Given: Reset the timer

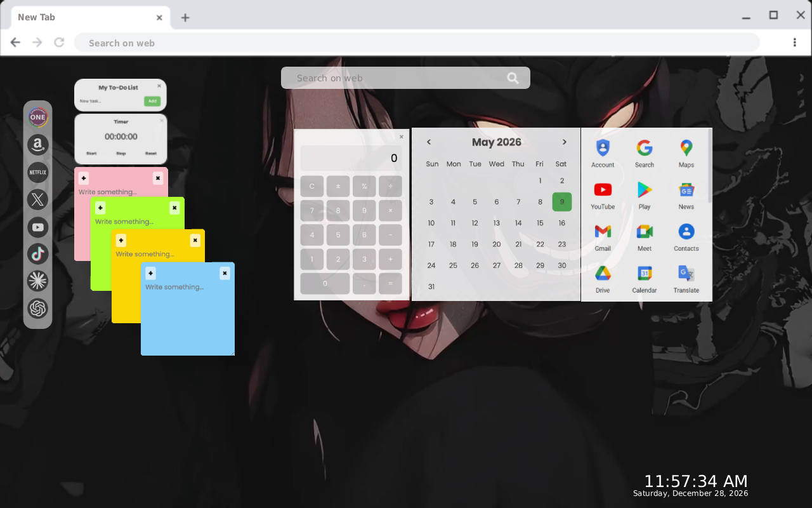Looking at the screenshot, I should click(x=150, y=154).
